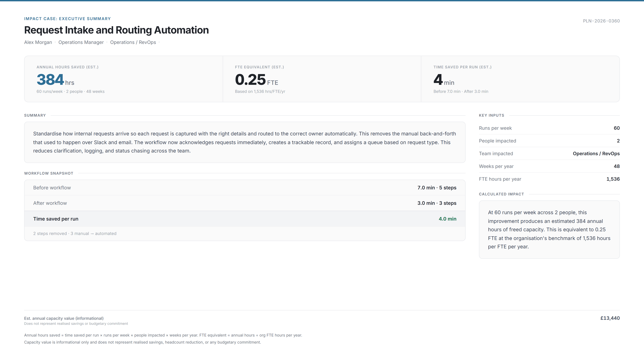
Task: Select the Request Intake and Routing Automation title
Action: click(x=116, y=30)
